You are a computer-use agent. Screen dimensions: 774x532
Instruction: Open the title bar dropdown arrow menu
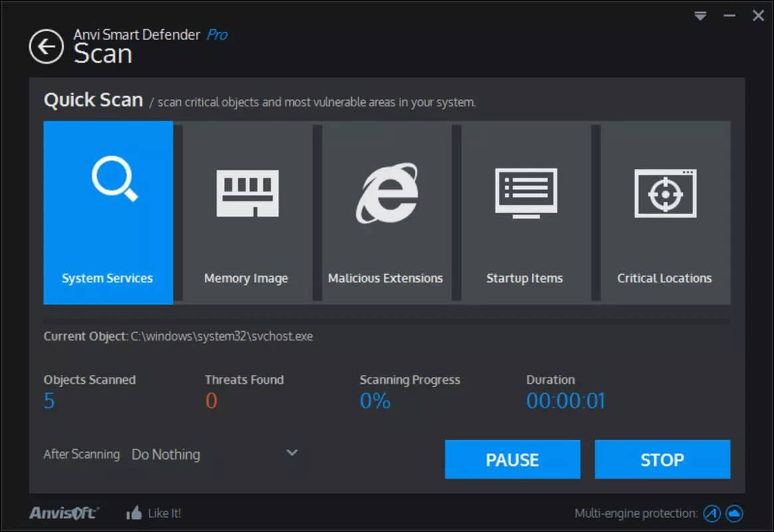[x=700, y=15]
